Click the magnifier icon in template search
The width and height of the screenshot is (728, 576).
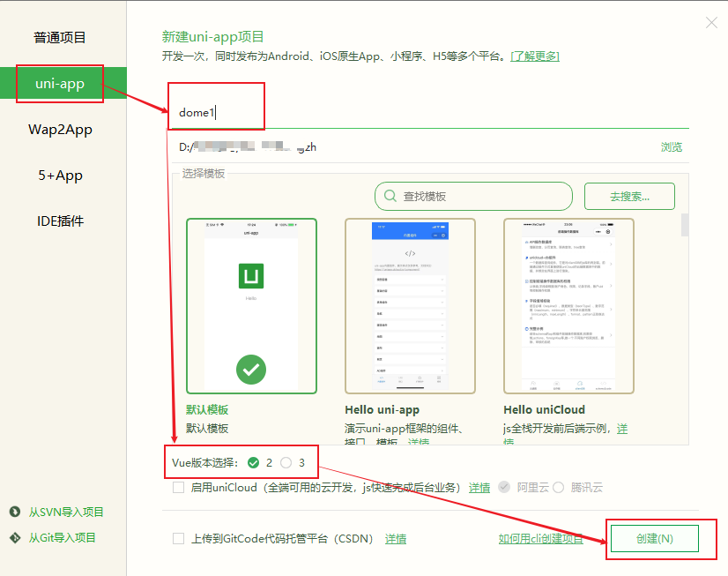(390, 196)
